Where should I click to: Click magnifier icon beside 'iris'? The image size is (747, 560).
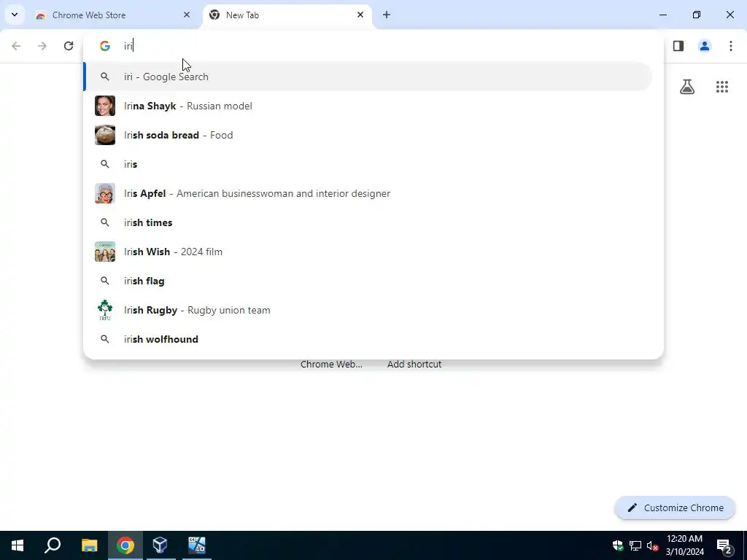click(x=105, y=164)
